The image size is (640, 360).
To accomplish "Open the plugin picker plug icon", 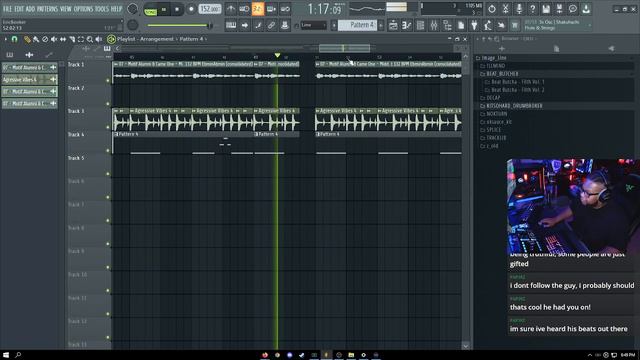I will pyautogui.click(x=474, y=25).
